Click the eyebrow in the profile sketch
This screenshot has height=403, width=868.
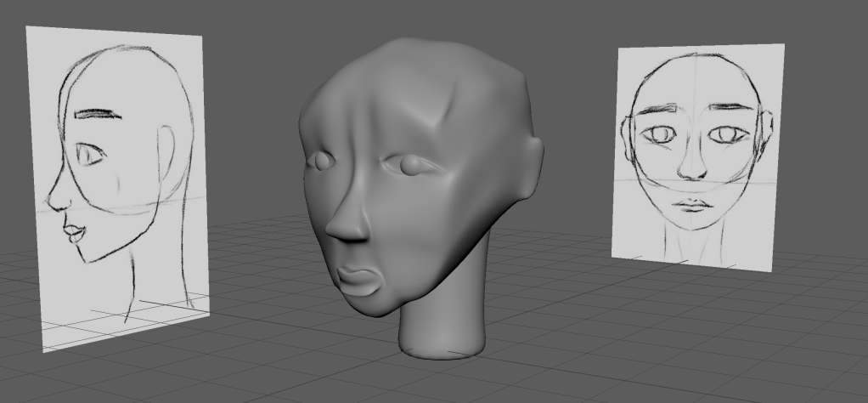point(95,113)
